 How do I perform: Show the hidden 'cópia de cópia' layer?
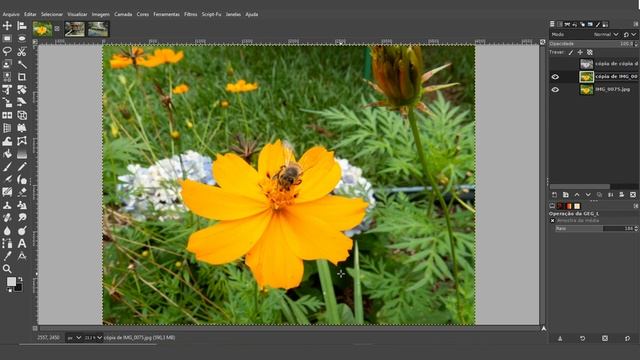point(555,64)
